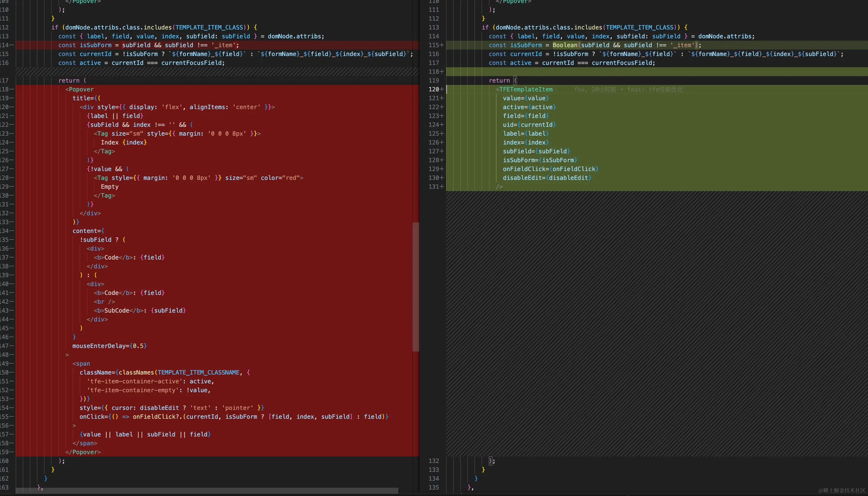Click the git blame annotation 'feat: tfe性能优化'
The image size is (868, 496).
654,89
